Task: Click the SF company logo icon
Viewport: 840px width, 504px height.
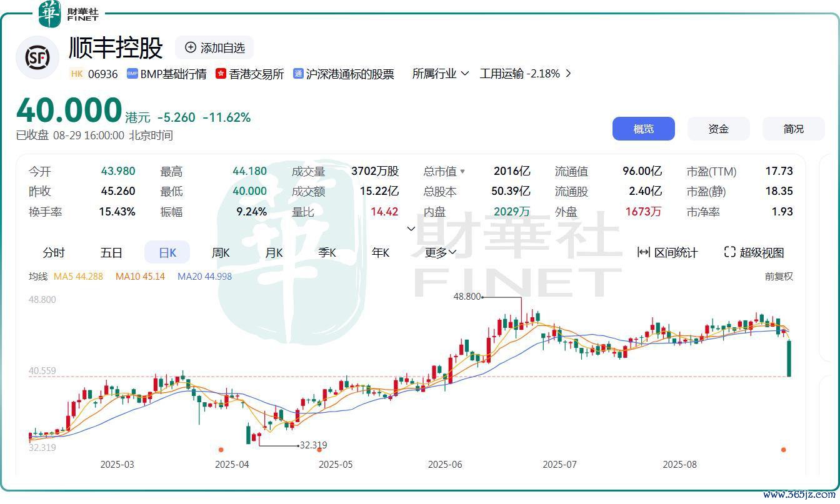Action: 37,57
